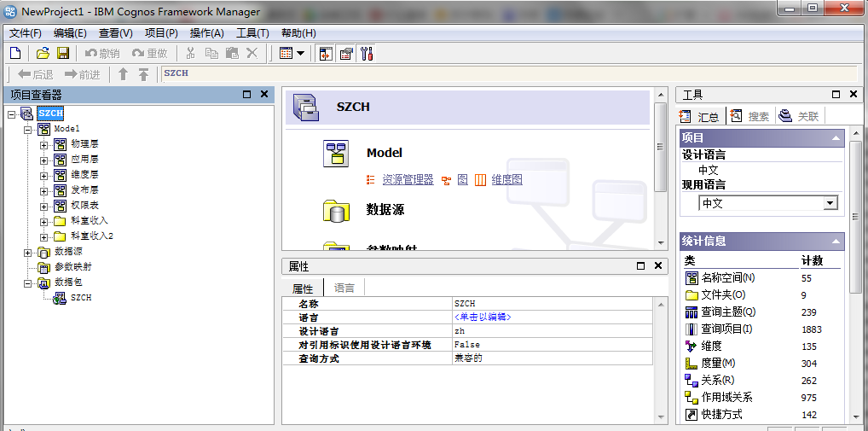Click the Paste icon in toolbar
Screen dimensions: 868x431
(232, 53)
